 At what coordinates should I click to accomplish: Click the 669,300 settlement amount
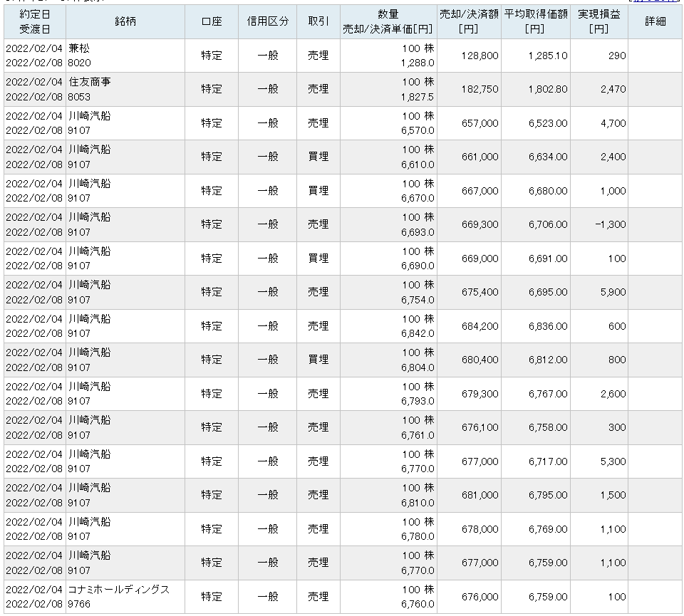point(480,224)
